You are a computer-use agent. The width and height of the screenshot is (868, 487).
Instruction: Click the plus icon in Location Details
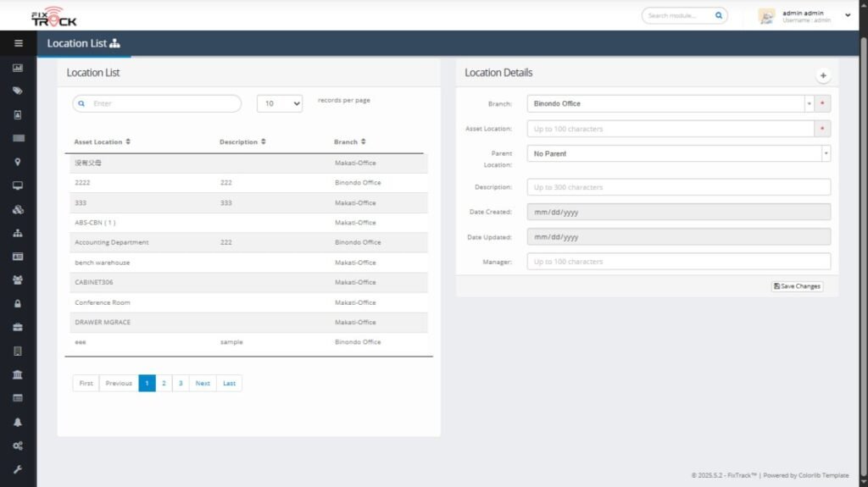[x=823, y=76]
